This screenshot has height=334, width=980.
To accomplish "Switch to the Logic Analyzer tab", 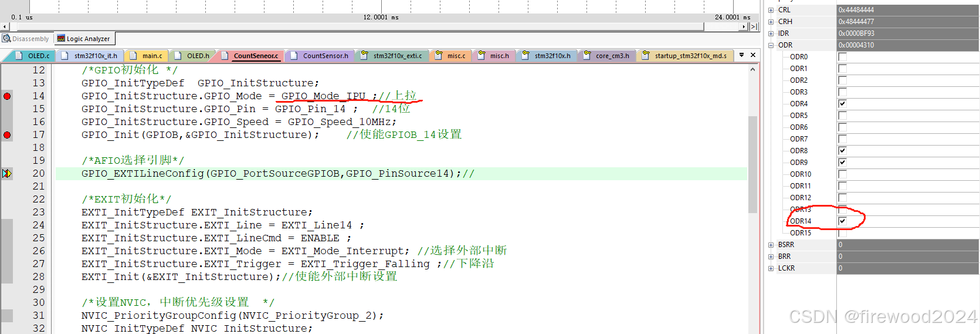I will pos(83,39).
